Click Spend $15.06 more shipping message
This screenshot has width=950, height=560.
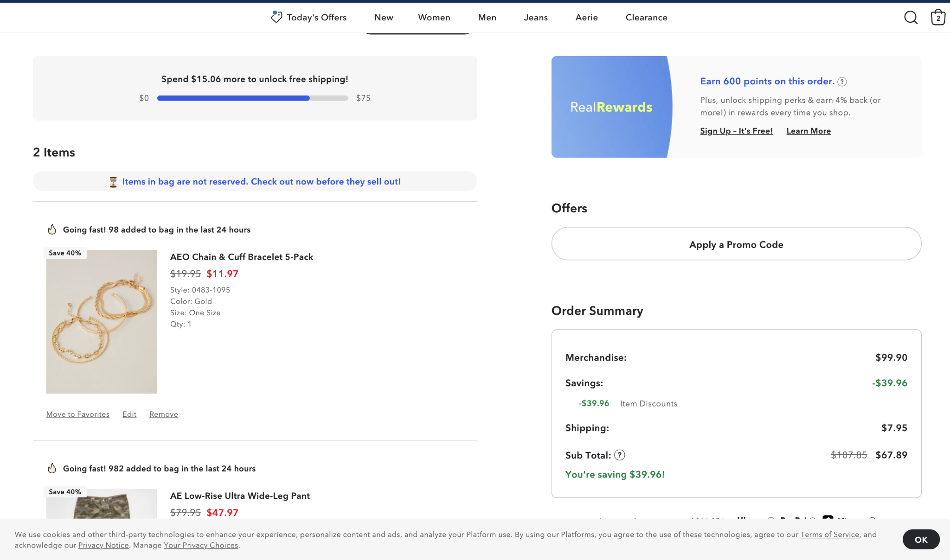click(255, 79)
